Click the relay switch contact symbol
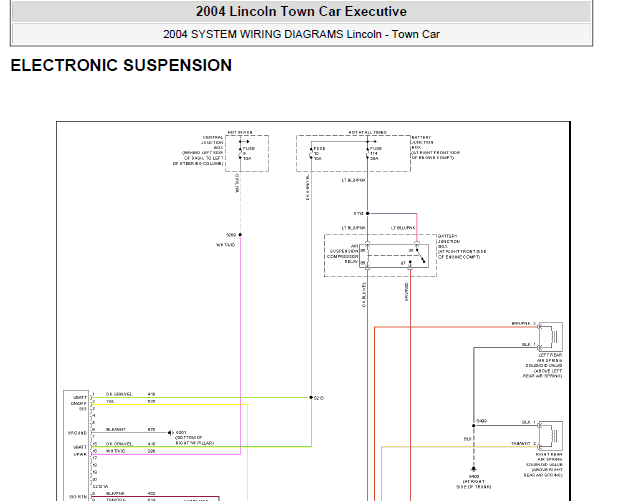Image resolution: width=630 pixels, height=501 pixels. point(420,255)
